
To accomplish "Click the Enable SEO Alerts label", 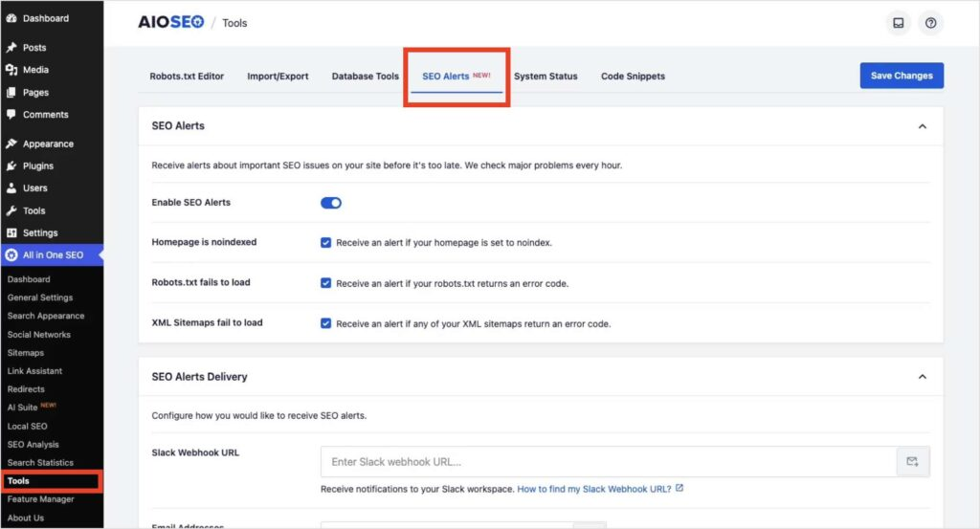I will pyautogui.click(x=190, y=203).
